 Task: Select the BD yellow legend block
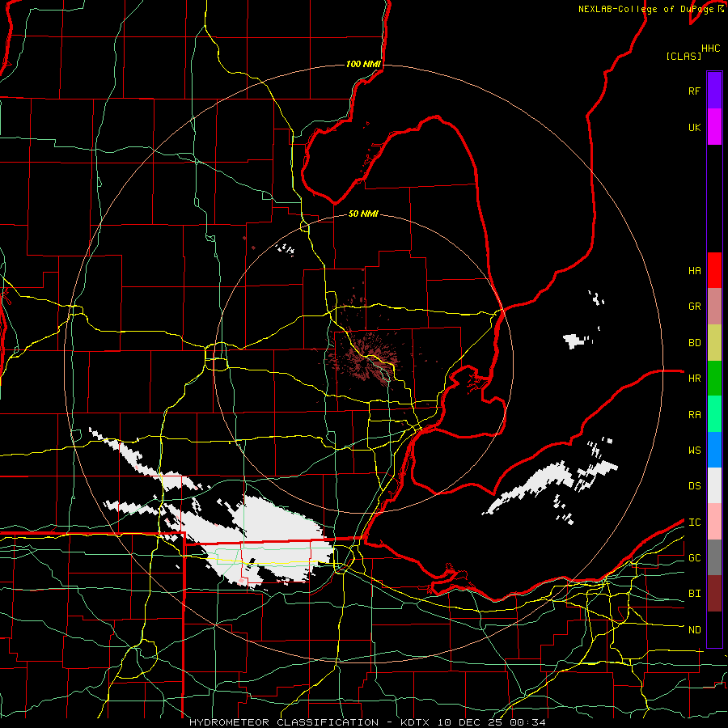click(714, 343)
